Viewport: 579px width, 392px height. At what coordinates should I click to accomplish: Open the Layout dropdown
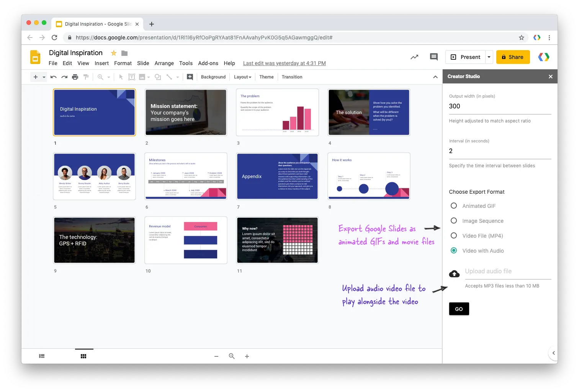coord(242,77)
